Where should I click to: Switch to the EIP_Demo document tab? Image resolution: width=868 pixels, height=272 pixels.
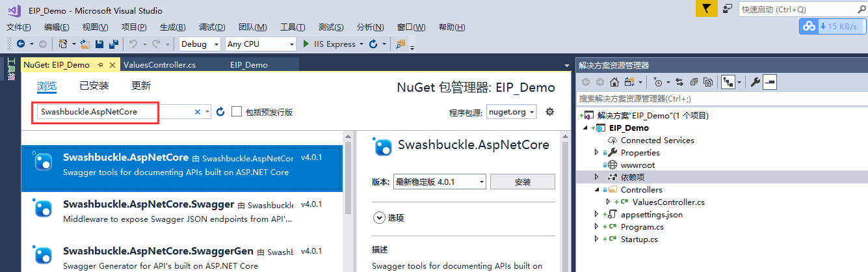tap(249, 65)
